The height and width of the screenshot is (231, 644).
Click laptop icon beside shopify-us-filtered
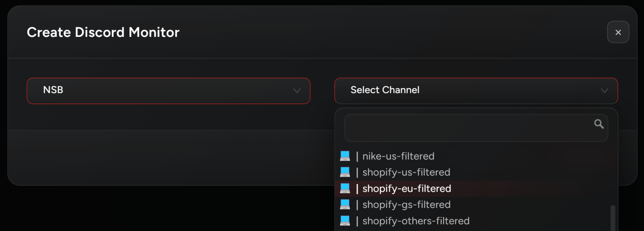(345, 172)
